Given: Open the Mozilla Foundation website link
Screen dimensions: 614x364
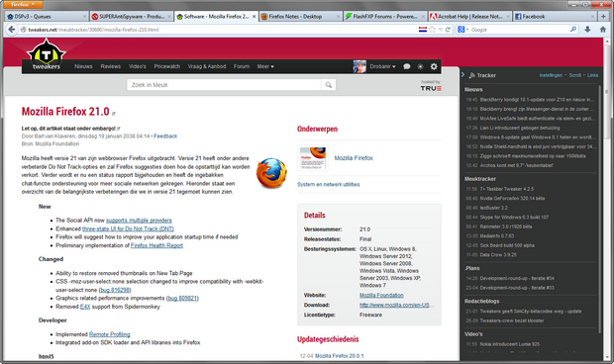Looking at the screenshot, I should coord(381,295).
